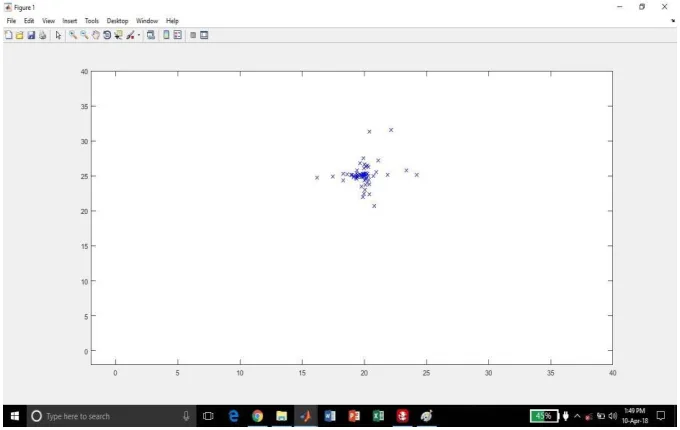Image resolution: width=680 pixels, height=430 pixels.
Task: Select the Brush data tool
Action: tap(130, 35)
